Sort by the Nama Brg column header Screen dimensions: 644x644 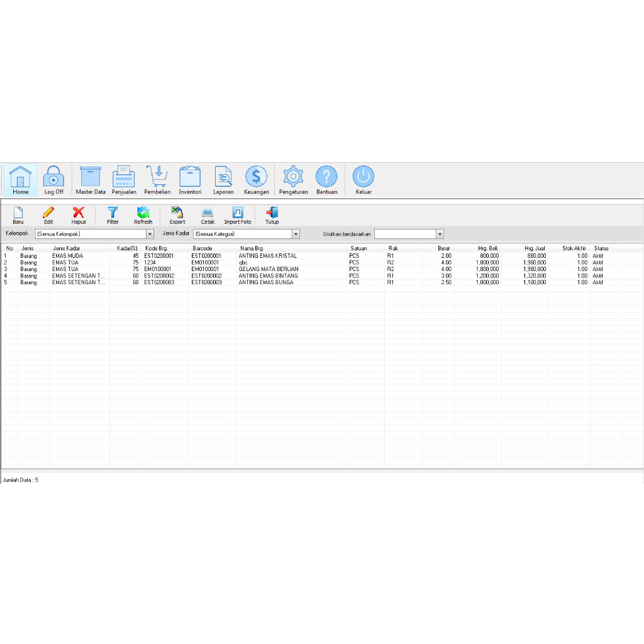click(291, 248)
